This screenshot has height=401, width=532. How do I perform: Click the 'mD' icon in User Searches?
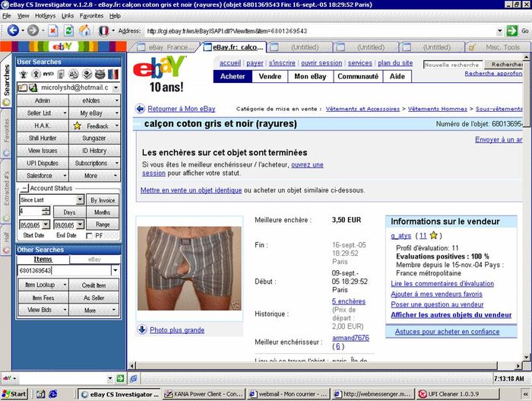(48, 74)
